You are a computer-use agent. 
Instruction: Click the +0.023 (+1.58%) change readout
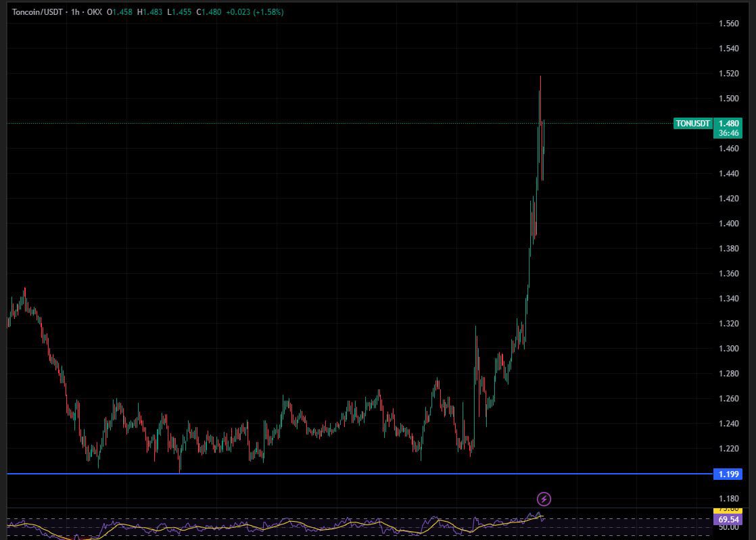tap(255, 12)
